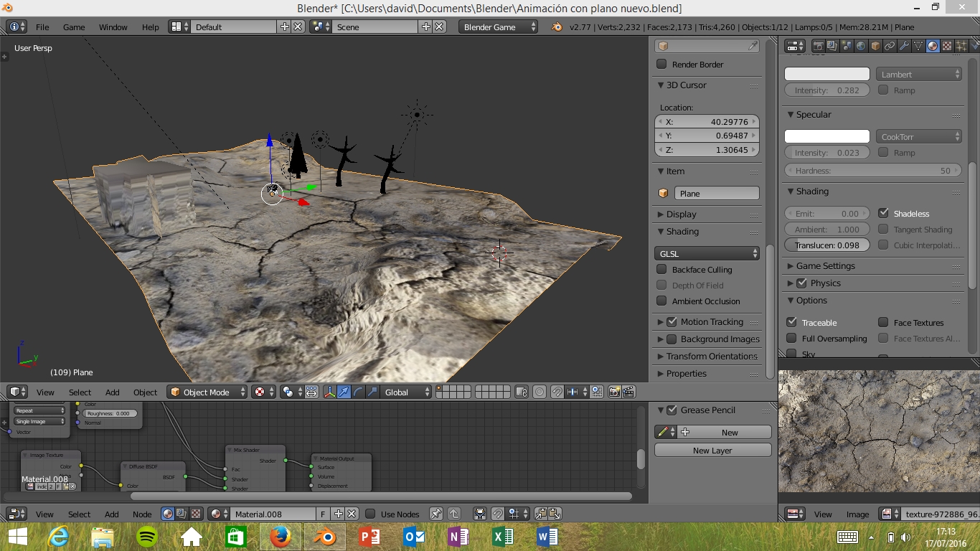980x551 pixels.
Task: Click the OpenGL render camera icon
Action: coord(614,392)
